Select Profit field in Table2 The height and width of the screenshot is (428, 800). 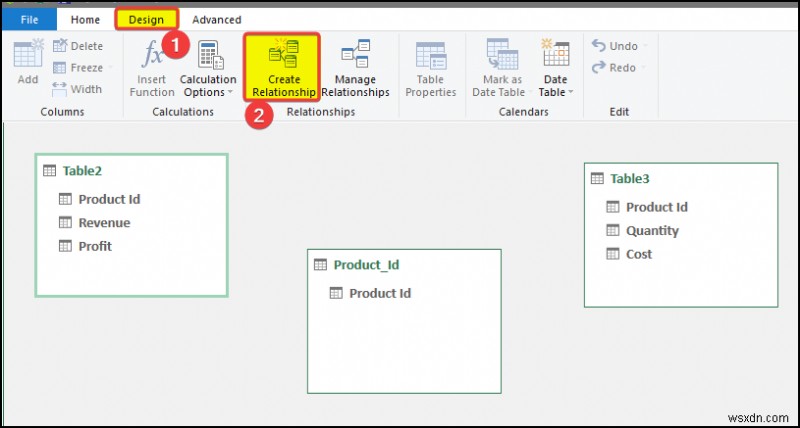95,246
